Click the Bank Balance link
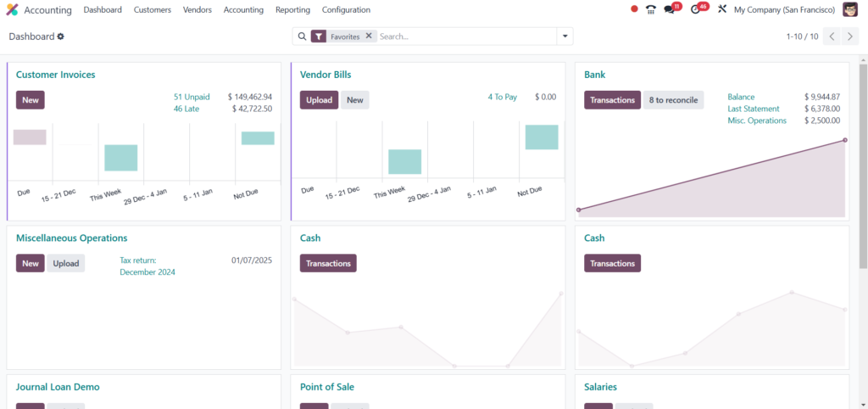Viewport: 868px width, 409px height. point(741,97)
